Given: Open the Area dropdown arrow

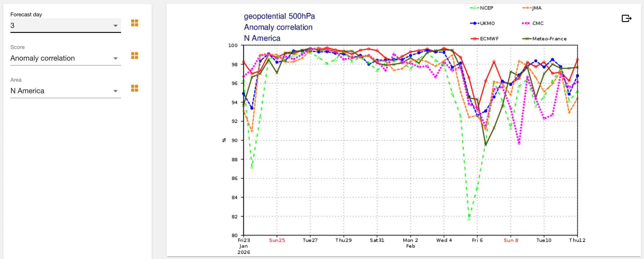Looking at the screenshot, I should tap(115, 91).
